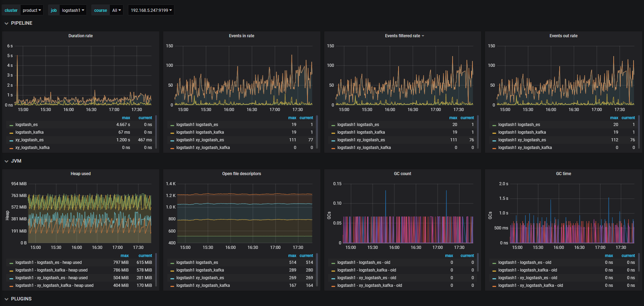Toggle xy_logstash_kafka series in Duration rate legend

tap(32, 148)
